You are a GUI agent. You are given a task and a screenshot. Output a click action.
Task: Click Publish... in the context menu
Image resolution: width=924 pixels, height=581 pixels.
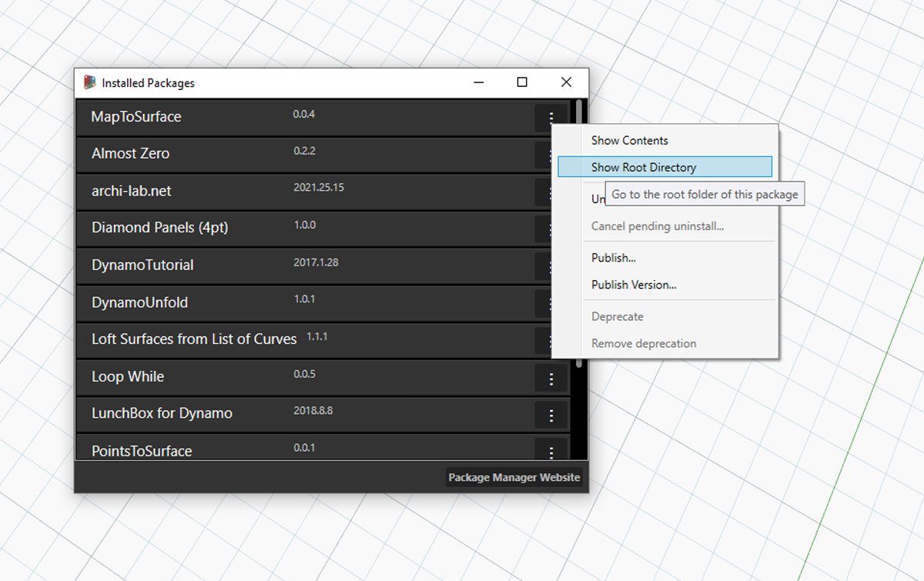tap(613, 258)
